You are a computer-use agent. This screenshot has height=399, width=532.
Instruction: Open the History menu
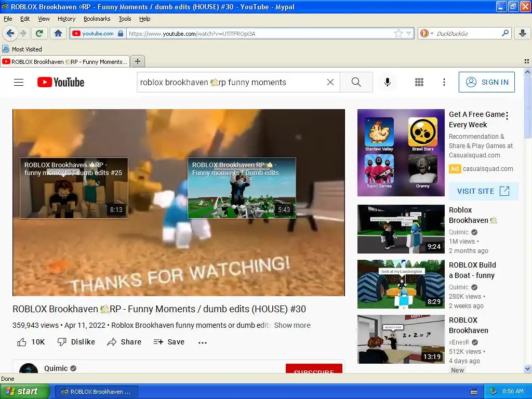point(66,19)
